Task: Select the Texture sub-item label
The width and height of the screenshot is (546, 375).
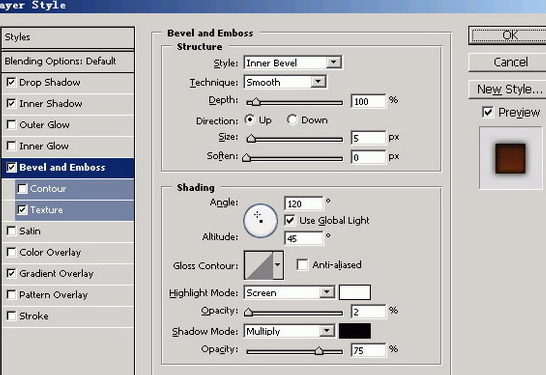Action: 46,210
